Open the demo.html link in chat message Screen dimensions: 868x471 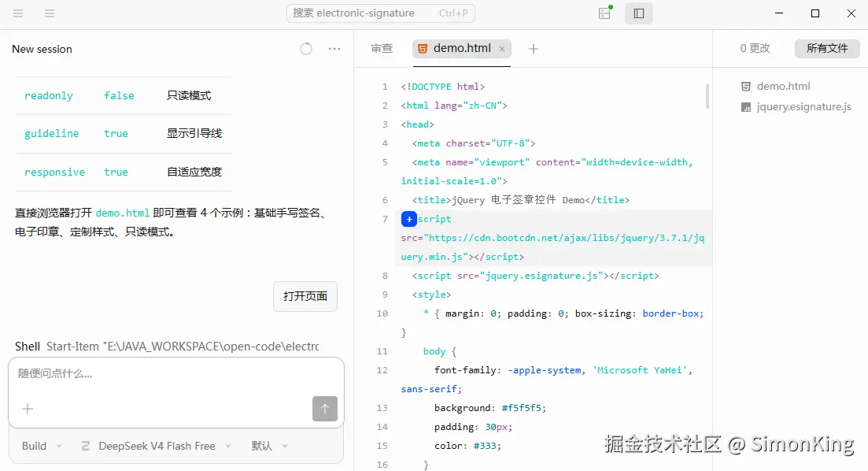pos(122,213)
